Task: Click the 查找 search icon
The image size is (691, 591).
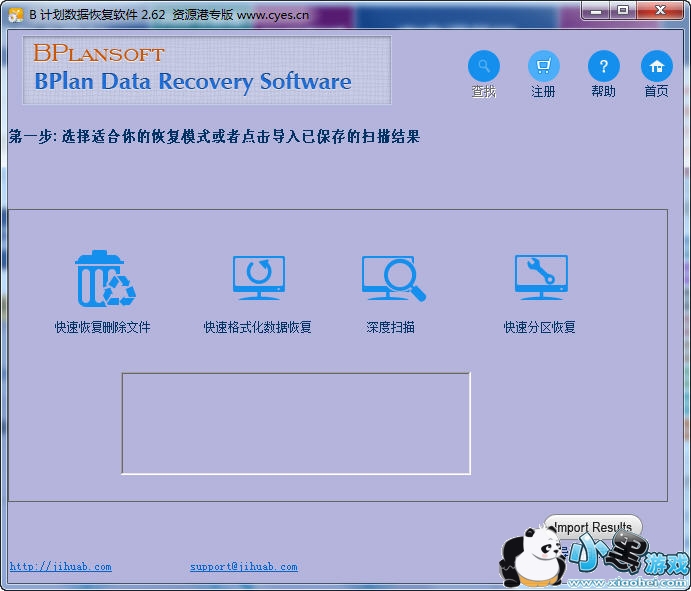Action: (x=483, y=66)
